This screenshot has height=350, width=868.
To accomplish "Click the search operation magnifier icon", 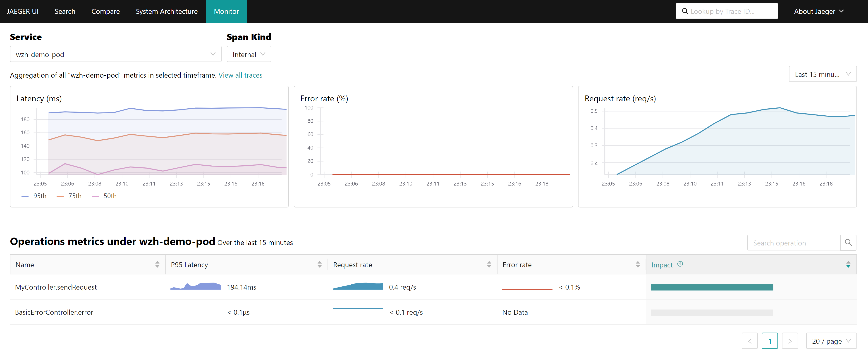I will [848, 243].
